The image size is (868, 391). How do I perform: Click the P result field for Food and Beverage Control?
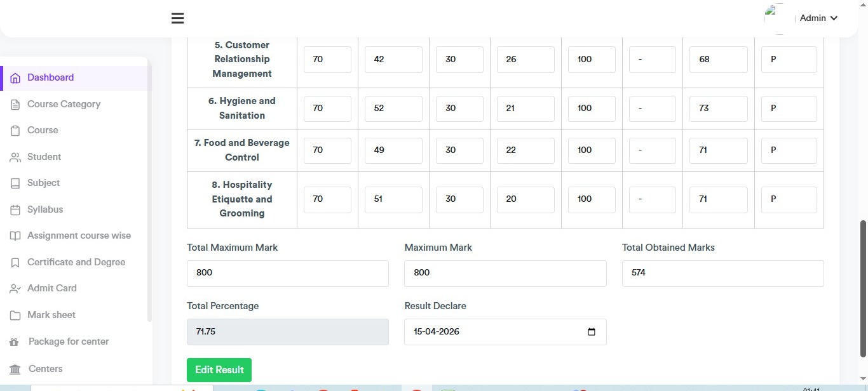789,150
